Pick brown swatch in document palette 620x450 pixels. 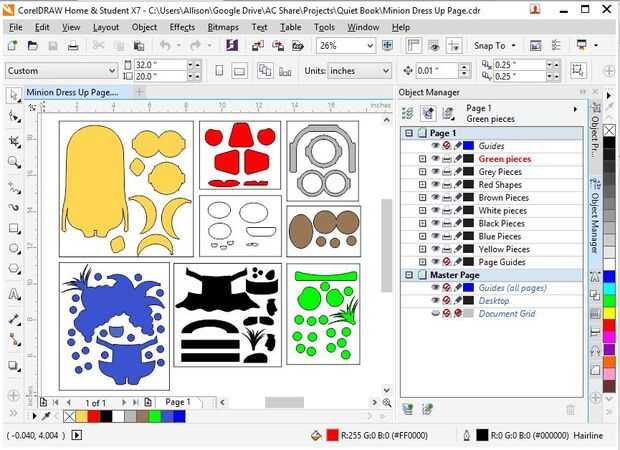(142, 416)
